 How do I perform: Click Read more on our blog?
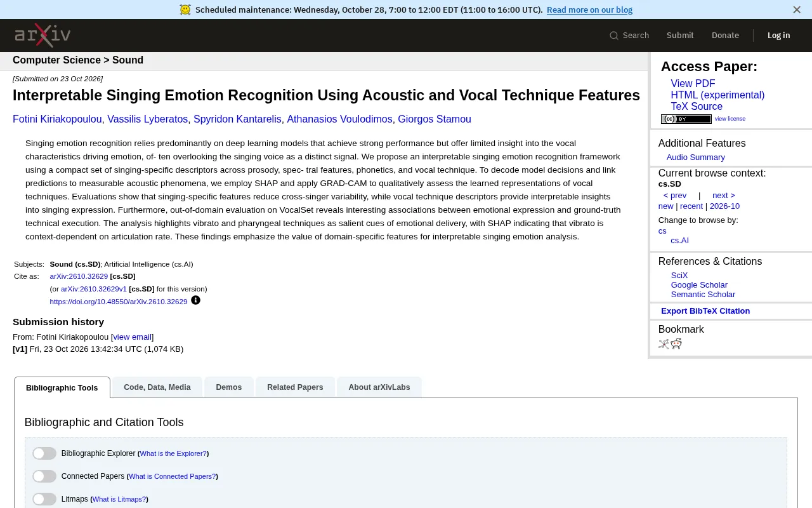click(x=589, y=10)
